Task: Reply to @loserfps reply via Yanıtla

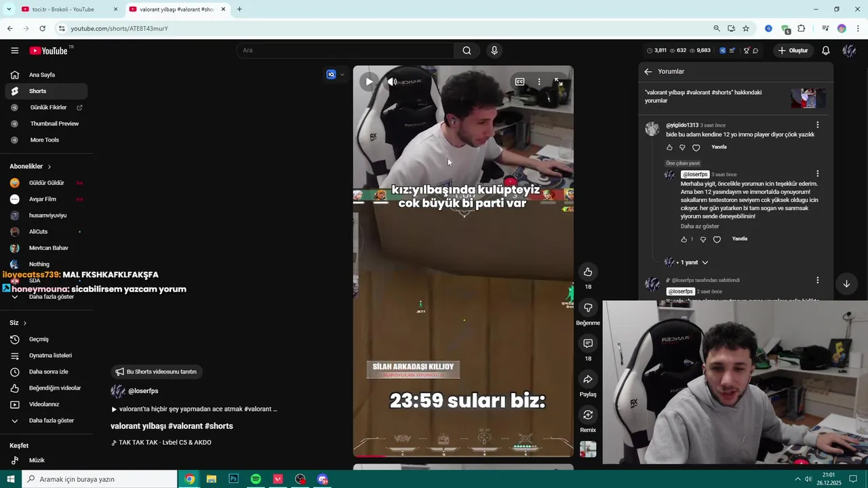Action: [740, 239]
